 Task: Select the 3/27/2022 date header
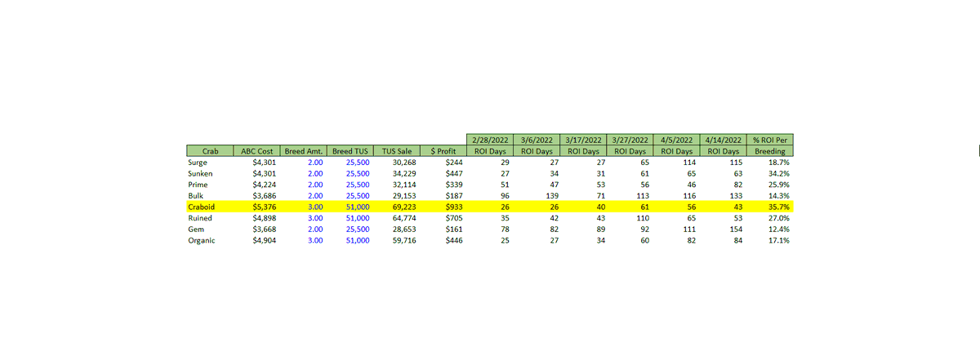coord(631,140)
